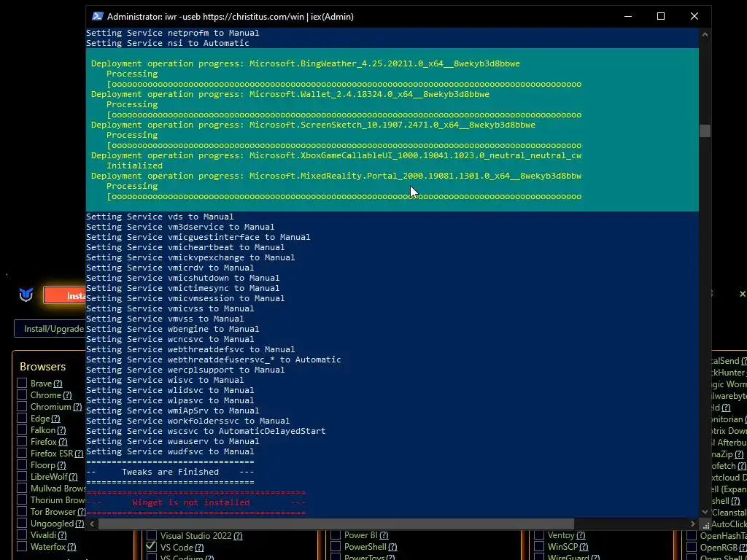Check the Visual Studio 2022 checkbox
The image size is (747, 560).
[x=152, y=535]
